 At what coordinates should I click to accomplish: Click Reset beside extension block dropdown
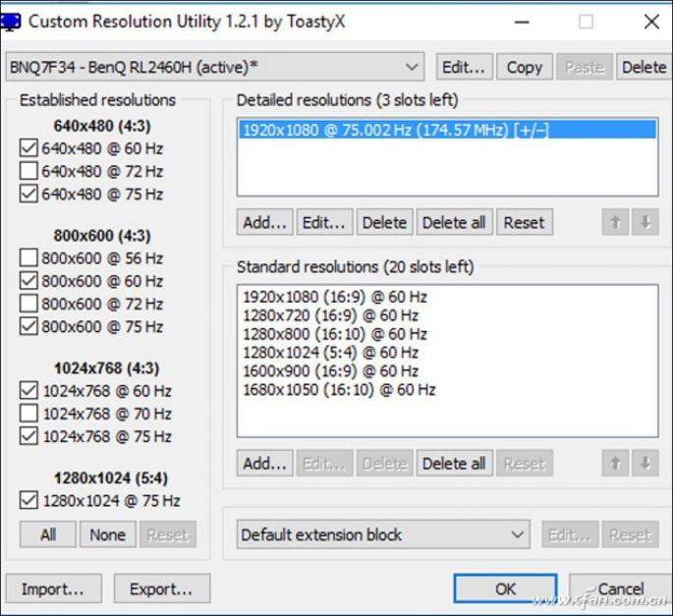click(x=630, y=534)
